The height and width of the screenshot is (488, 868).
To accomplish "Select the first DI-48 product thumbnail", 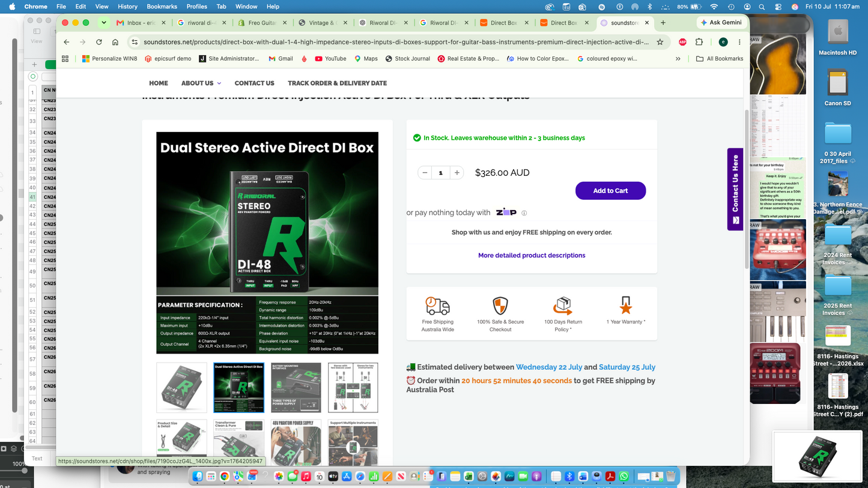I will coord(181,387).
